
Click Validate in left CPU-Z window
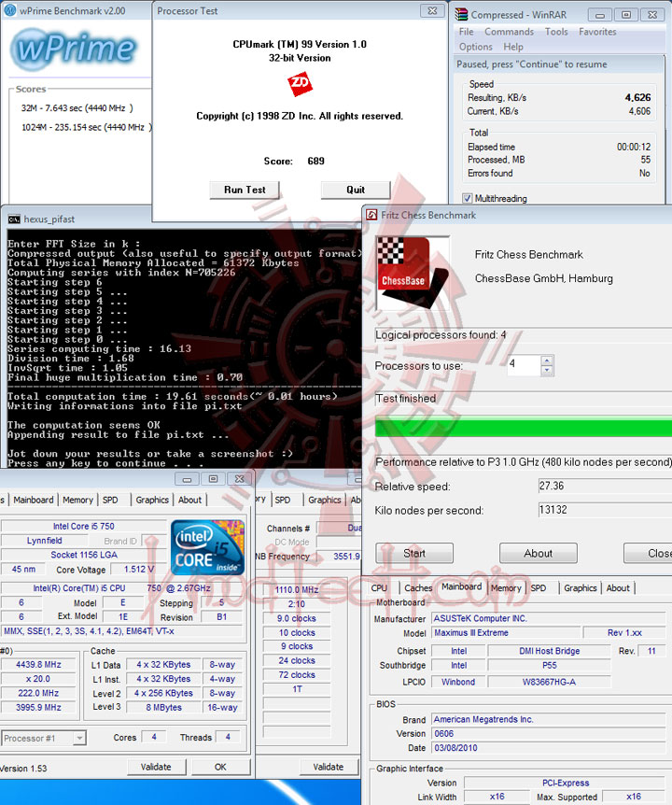click(x=156, y=767)
